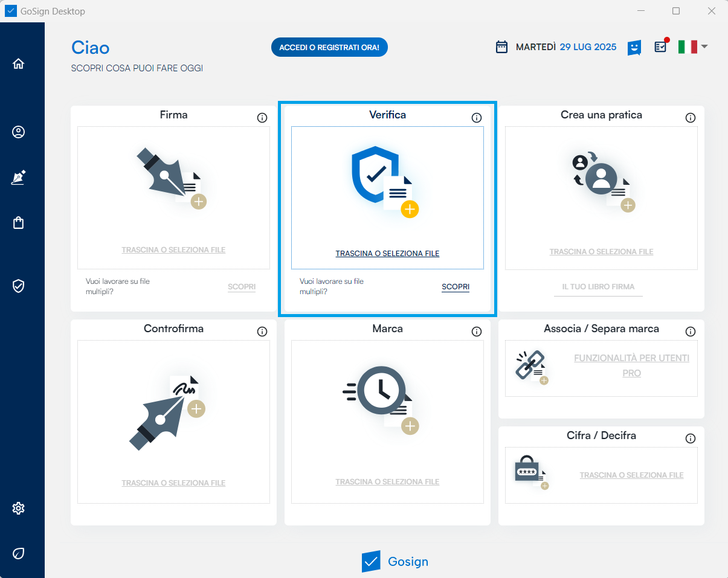Click the leaf icon in sidebar
This screenshot has width=728, height=578.
coord(19,553)
